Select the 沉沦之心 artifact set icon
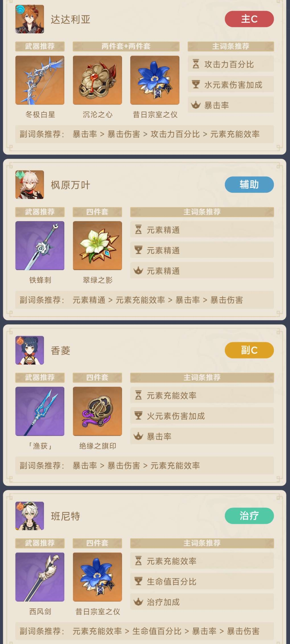Viewport: 290px width, 644px height. (97, 80)
